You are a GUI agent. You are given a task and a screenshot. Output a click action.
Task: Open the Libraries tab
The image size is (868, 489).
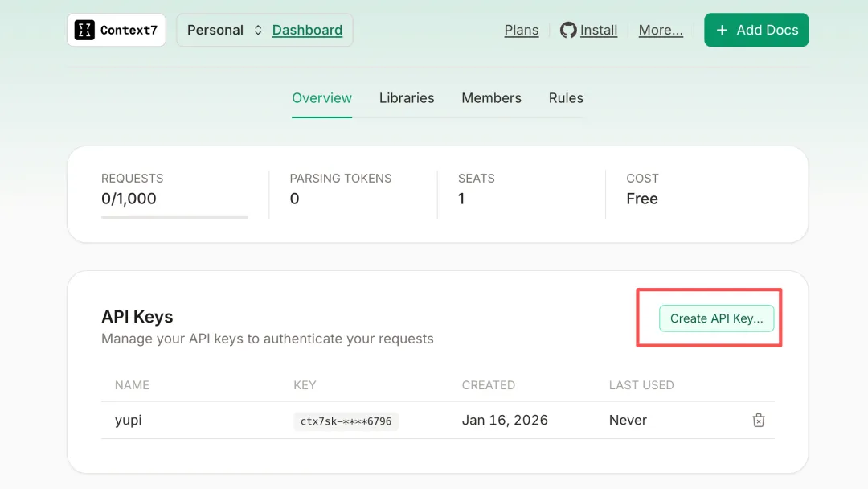pyautogui.click(x=407, y=98)
